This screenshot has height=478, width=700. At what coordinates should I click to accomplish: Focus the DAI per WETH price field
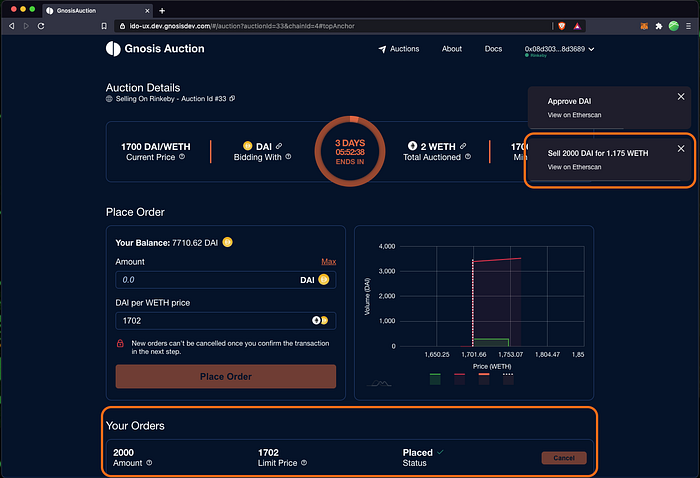click(x=225, y=320)
